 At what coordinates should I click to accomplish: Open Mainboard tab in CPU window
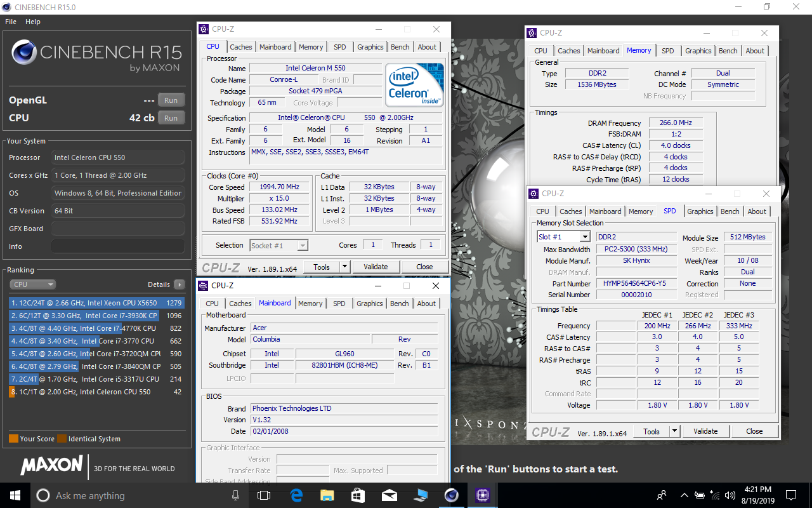[275, 47]
